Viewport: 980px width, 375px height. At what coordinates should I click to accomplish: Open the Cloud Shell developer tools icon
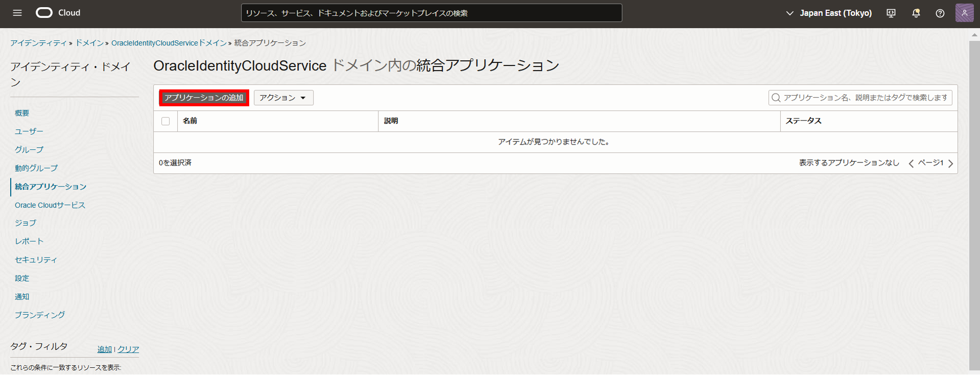(x=891, y=13)
